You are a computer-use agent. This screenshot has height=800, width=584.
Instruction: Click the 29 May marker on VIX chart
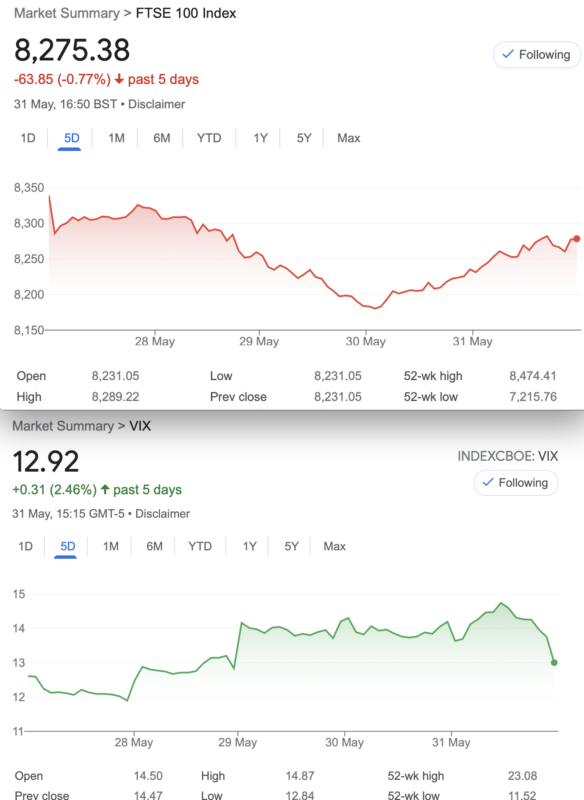(x=238, y=742)
